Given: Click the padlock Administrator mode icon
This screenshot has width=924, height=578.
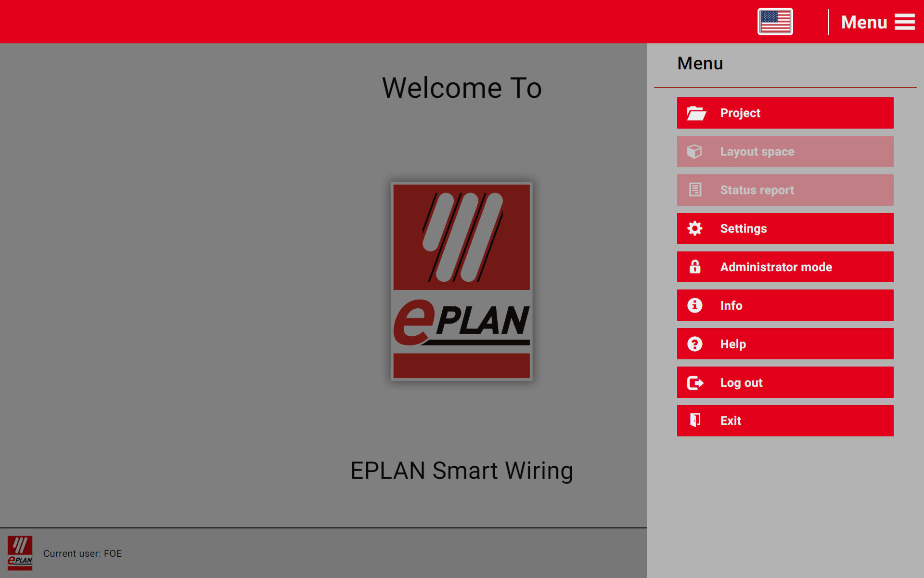Looking at the screenshot, I should coord(694,267).
